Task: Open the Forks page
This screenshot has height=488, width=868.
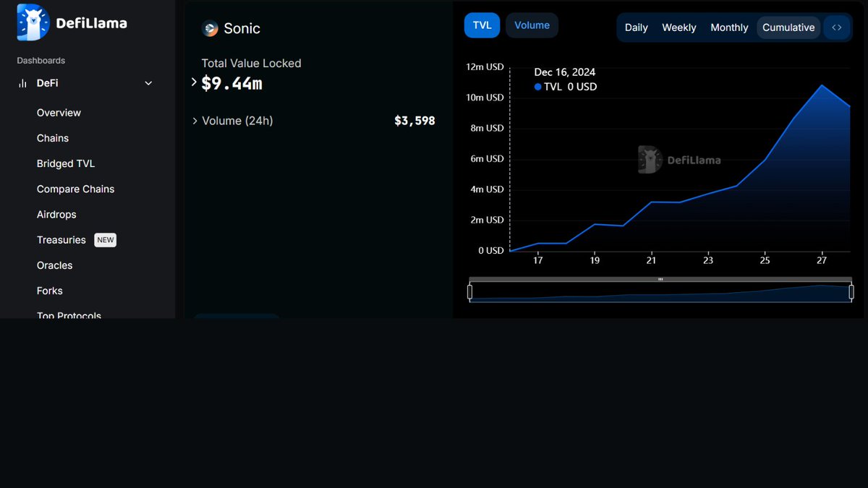Action: (50, 291)
